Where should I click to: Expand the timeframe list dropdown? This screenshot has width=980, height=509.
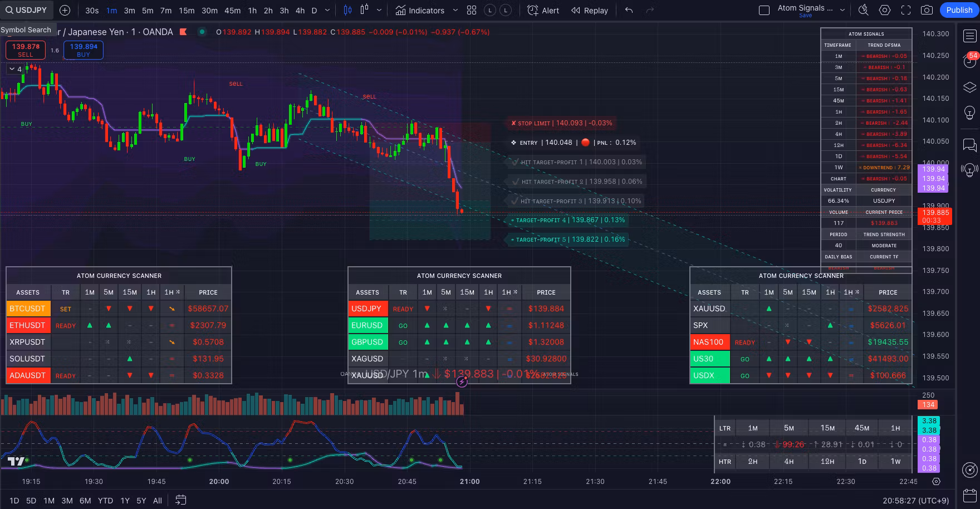(327, 11)
